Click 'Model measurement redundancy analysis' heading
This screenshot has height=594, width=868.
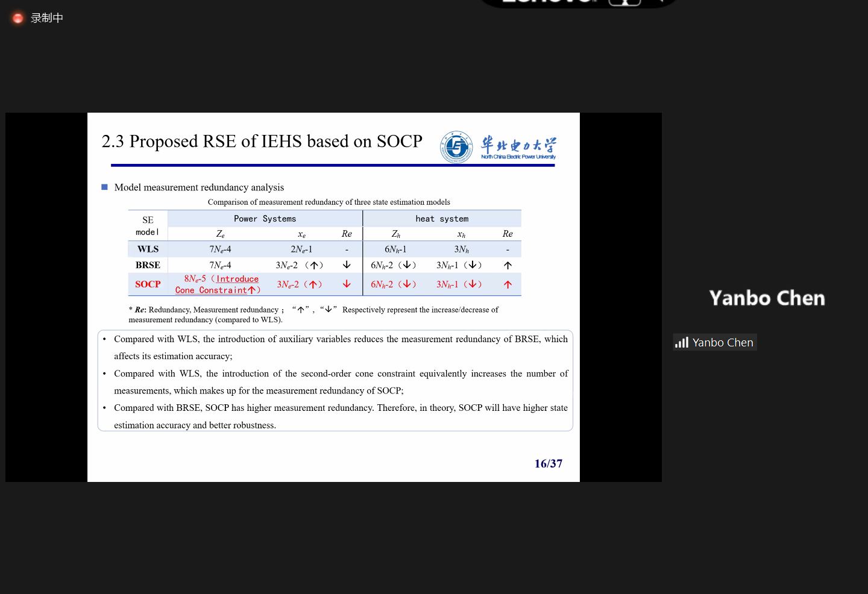199,187
